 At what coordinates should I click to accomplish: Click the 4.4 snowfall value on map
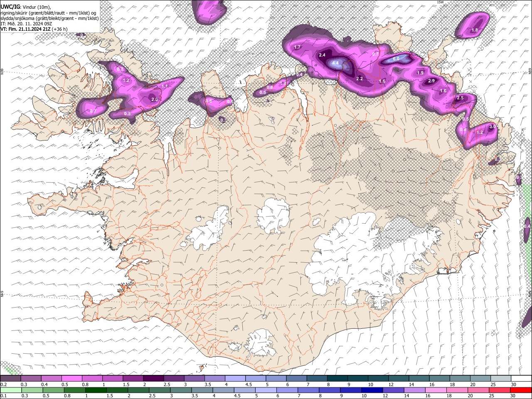[335, 63]
